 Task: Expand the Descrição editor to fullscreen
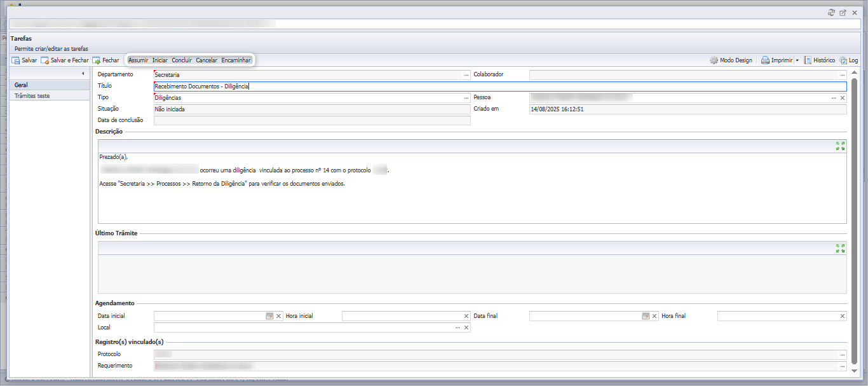click(841, 146)
